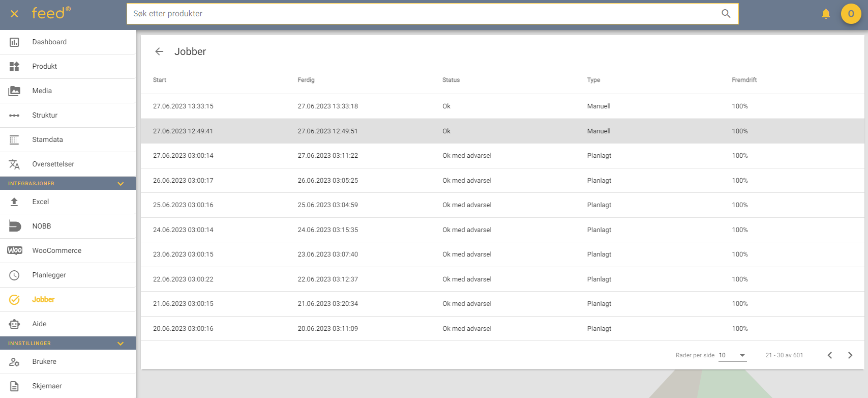Click the Jobber checkmark icon
Viewport: 868px width, 398px height.
(14, 300)
